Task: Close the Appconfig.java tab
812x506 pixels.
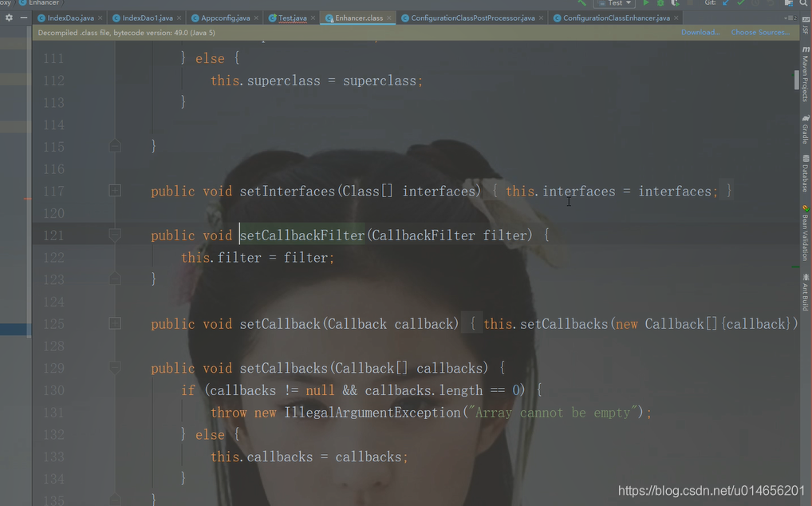Action: (x=256, y=18)
